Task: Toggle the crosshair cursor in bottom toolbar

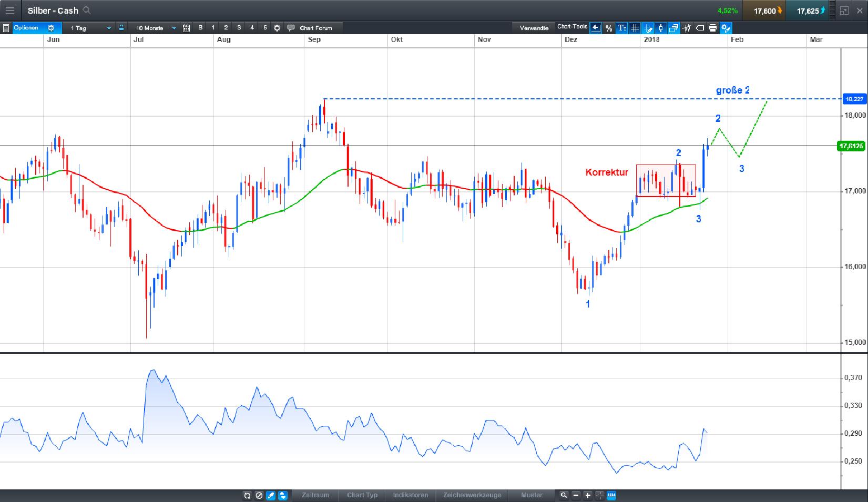Action: pos(599,495)
